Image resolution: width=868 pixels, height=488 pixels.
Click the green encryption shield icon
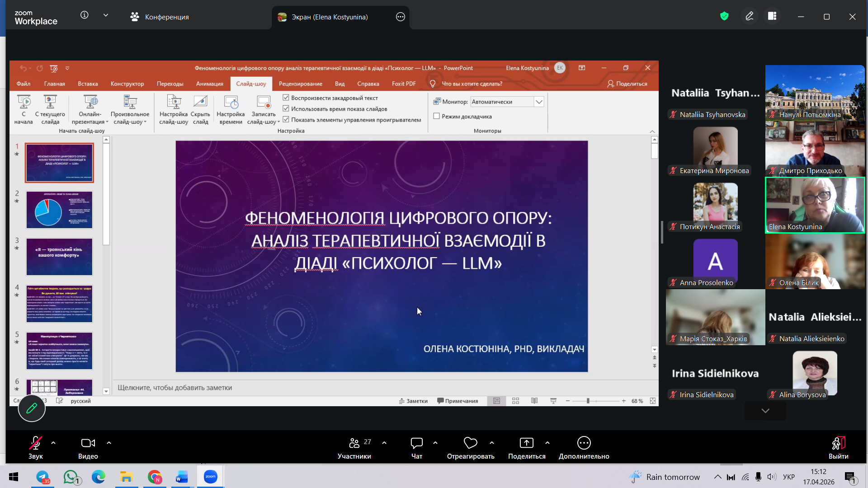point(724,17)
